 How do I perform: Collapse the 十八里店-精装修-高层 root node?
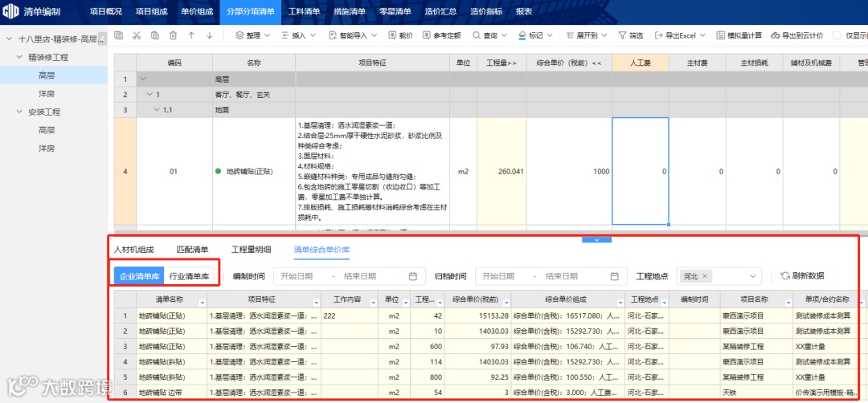pyautogui.click(x=9, y=39)
